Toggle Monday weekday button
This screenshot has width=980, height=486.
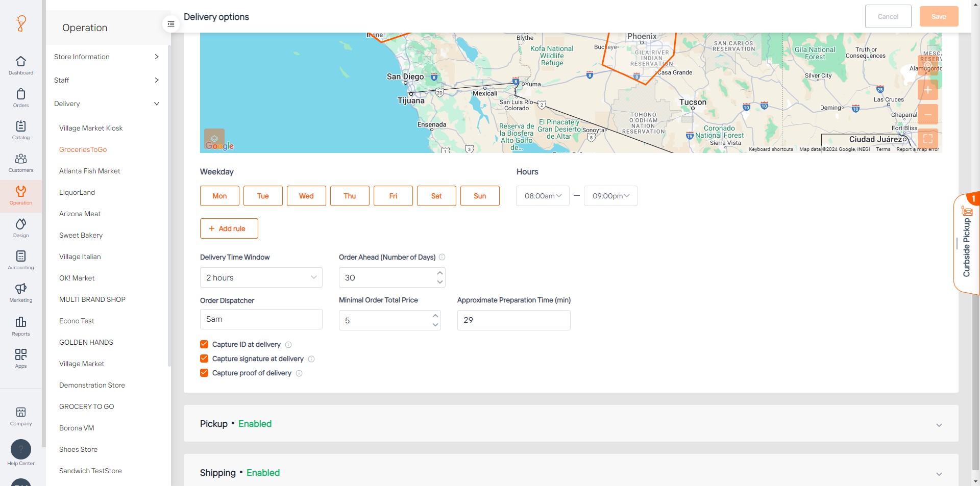pos(219,196)
